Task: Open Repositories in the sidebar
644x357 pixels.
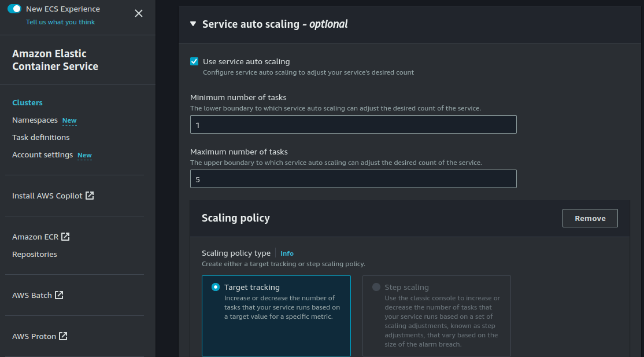Action: coord(35,254)
